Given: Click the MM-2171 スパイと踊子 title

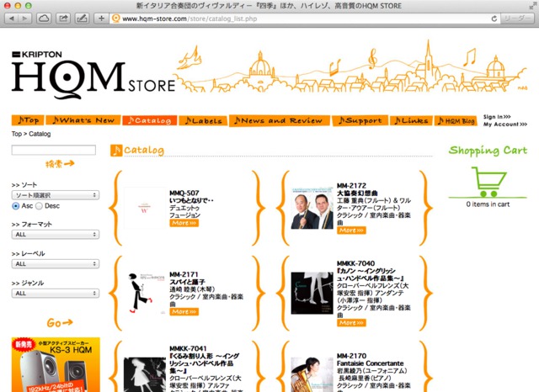Looking at the screenshot, I should (187, 282).
